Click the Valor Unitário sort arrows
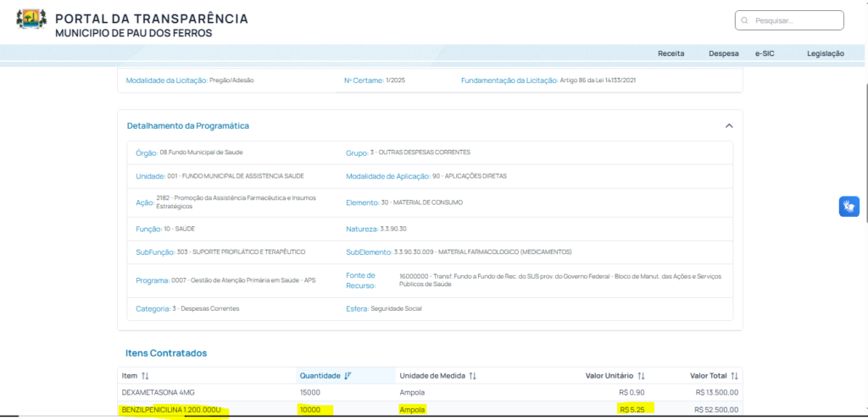The height and width of the screenshot is (420, 868). click(641, 376)
